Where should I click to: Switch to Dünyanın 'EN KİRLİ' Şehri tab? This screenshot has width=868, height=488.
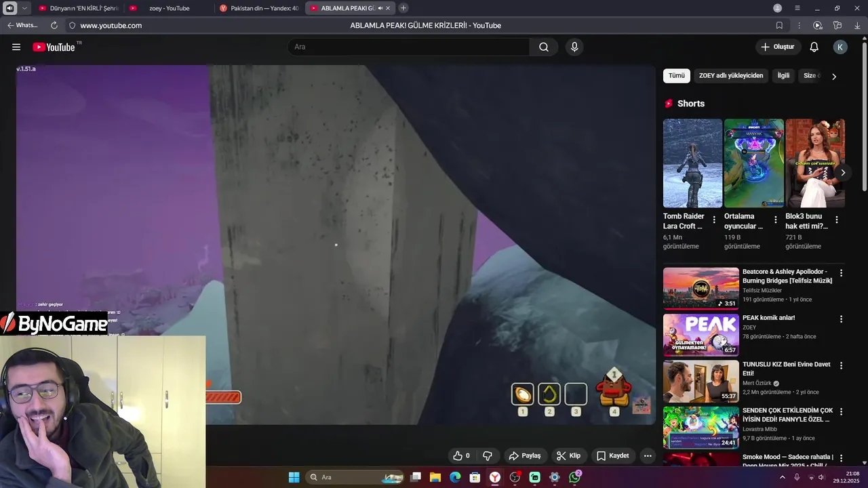(79, 8)
